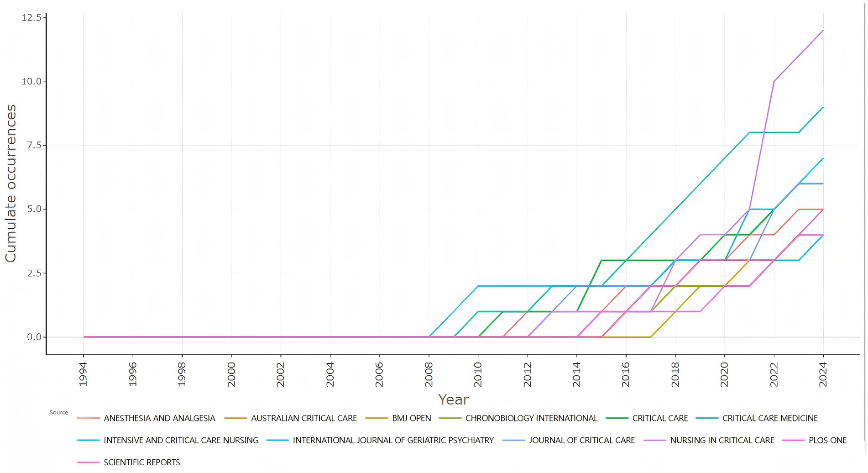
Task: Click the teal line swatch for CRITICAL CARE MEDICINE
Action: 707,418
